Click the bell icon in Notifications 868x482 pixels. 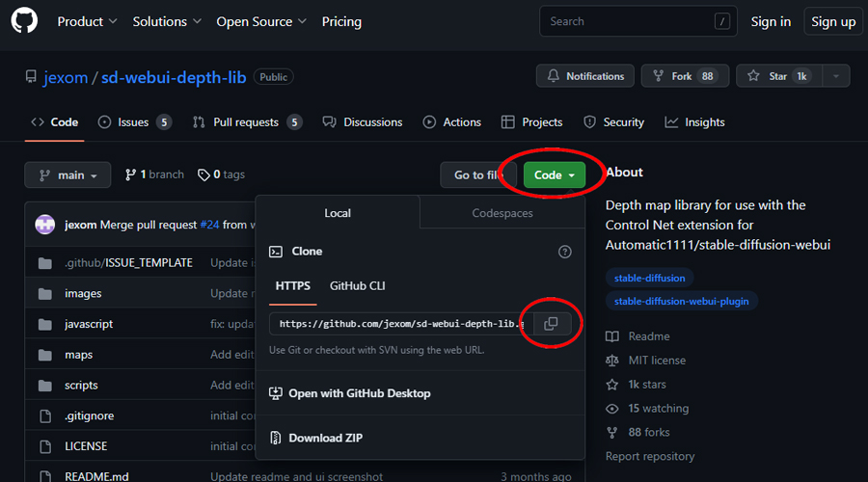click(553, 76)
